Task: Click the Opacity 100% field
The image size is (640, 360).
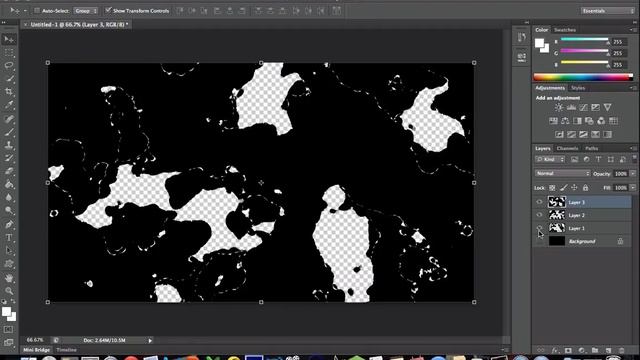Action: (621, 173)
